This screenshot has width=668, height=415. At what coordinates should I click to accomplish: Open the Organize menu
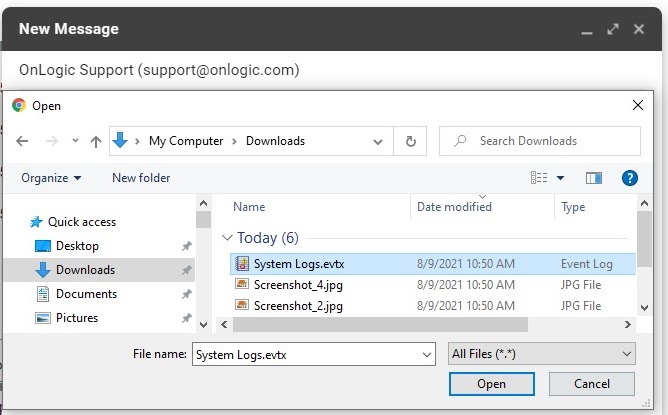50,178
